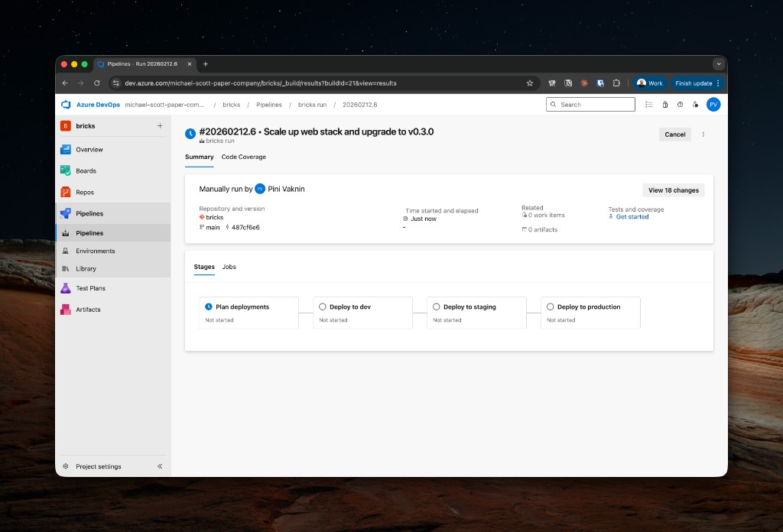Open the user settings icon in header
The image size is (783, 532).
coord(695,105)
